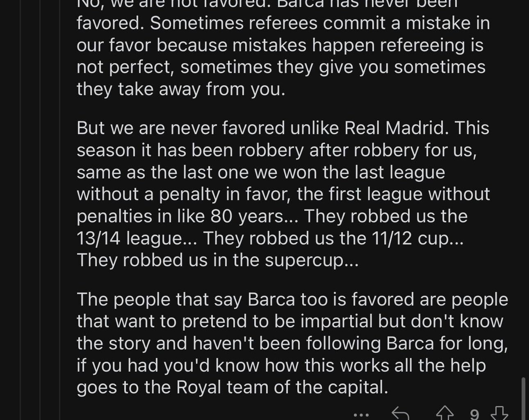Click the line "They robbed us in the supercup..."
The image size is (529, 420).
click(217, 260)
